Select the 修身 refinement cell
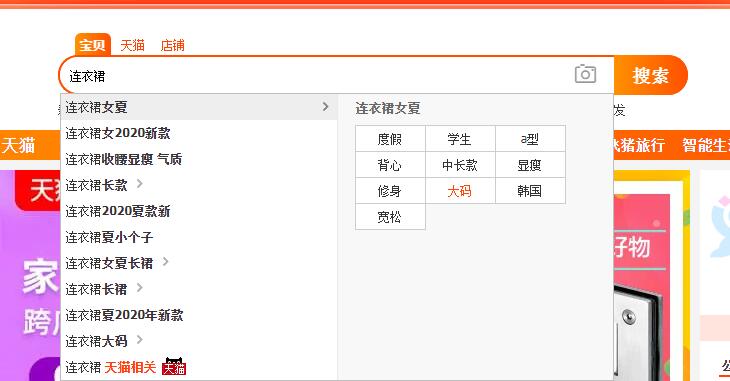This screenshot has height=381, width=730. 390,191
